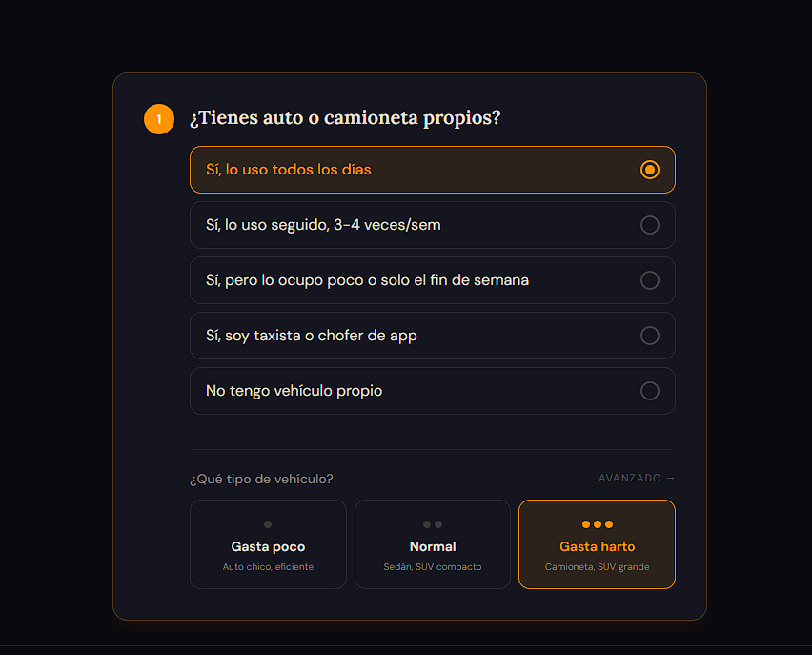812x655 pixels.
Task: Choose the "Gasta harto" vehicle card title
Action: coord(598,547)
